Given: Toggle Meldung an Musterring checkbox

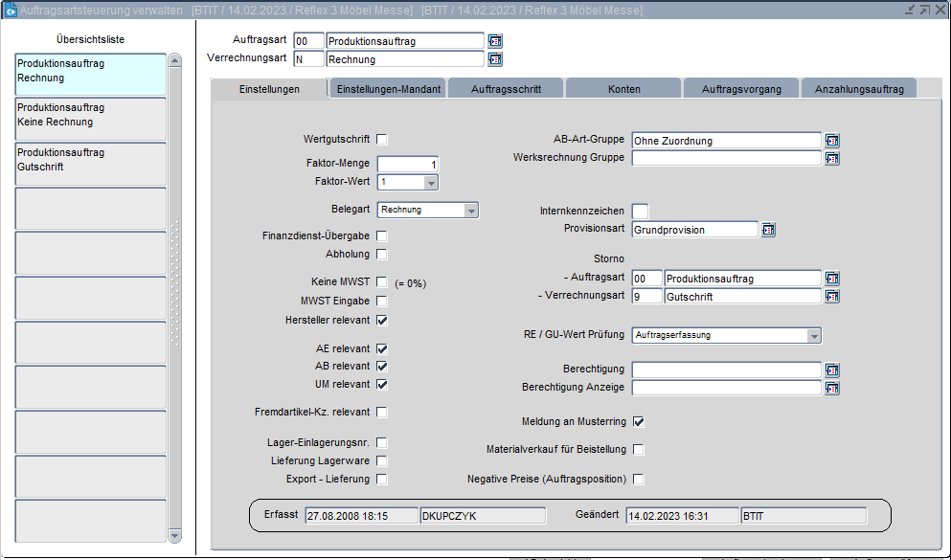Looking at the screenshot, I should tap(639, 421).
